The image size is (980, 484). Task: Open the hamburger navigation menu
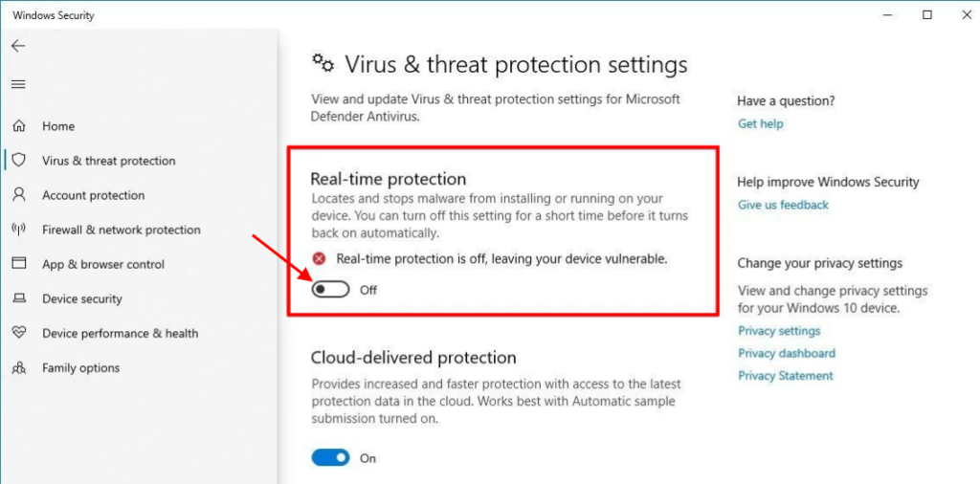(x=18, y=84)
